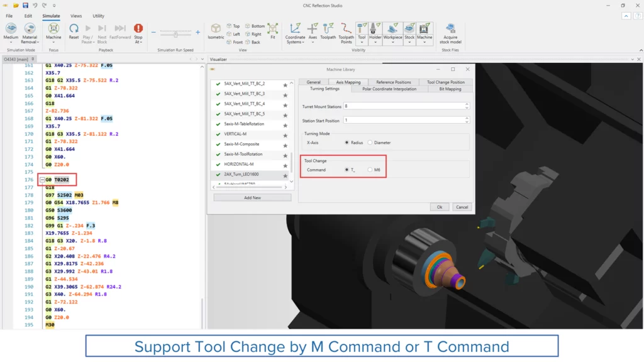The height and width of the screenshot is (362, 644).
Task: Click the Toolpath Points icon
Action: point(346,29)
